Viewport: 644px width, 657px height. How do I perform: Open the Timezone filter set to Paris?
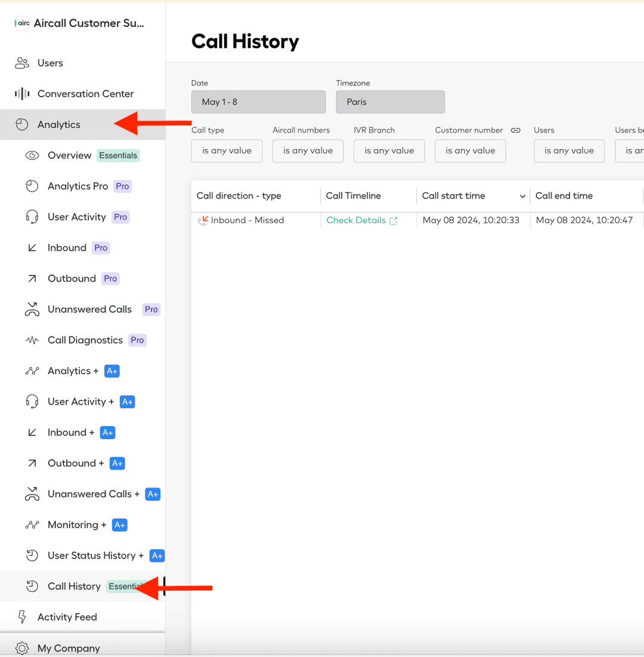point(390,102)
